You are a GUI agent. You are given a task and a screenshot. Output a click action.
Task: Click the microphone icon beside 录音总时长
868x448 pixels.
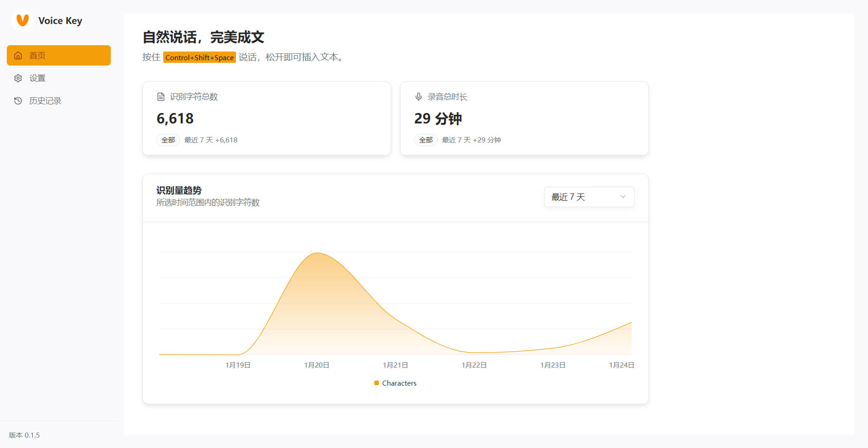[419, 97]
